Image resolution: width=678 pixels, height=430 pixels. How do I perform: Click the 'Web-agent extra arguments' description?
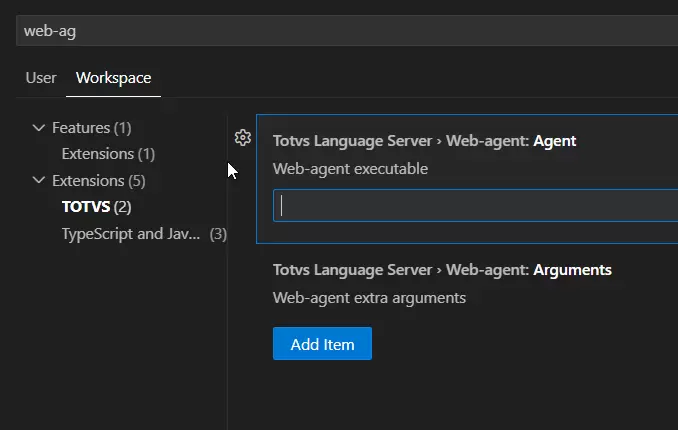pos(369,297)
